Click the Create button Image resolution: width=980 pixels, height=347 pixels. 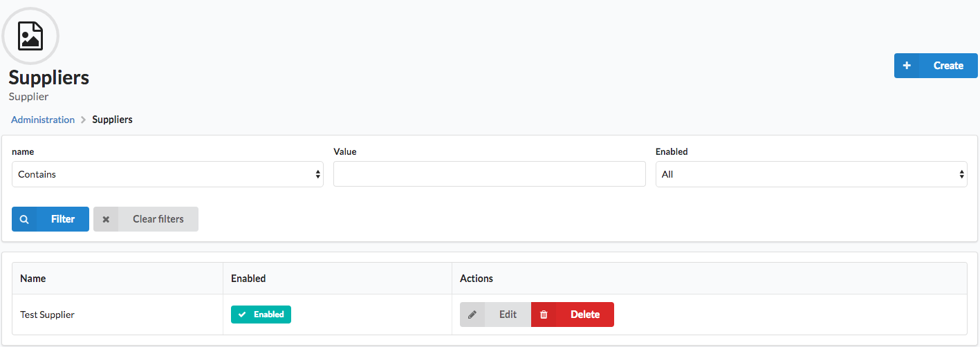point(936,66)
